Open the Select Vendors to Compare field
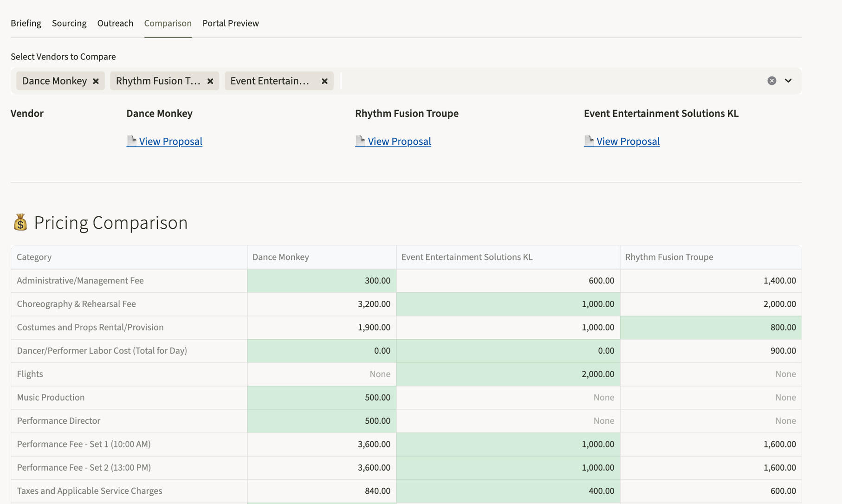Viewport: 842px width, 504px height. point(464,80)
